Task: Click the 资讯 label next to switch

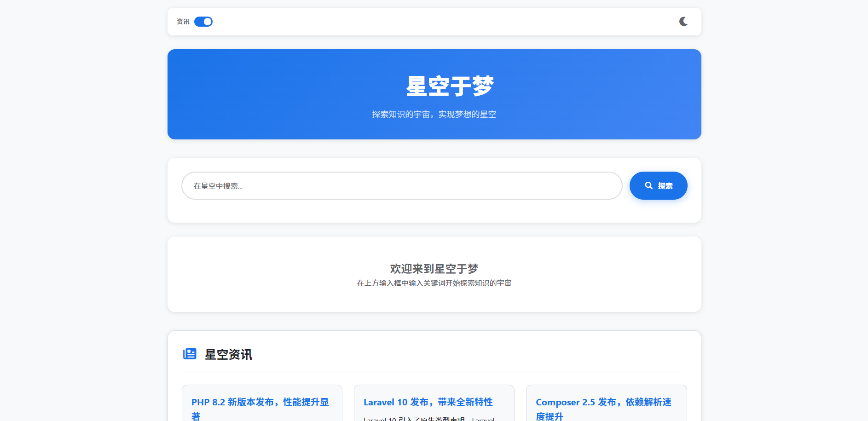Action: click(x=183, y=22)
